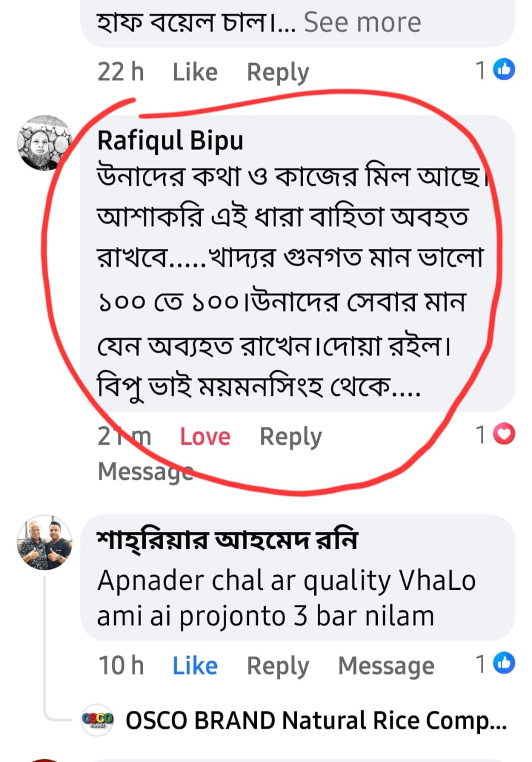Screen dimensions: 532x762
Task: Tap the red heart reaction icon on Rafiqul Bipu's comment
Action: click(x=505, y=436)
